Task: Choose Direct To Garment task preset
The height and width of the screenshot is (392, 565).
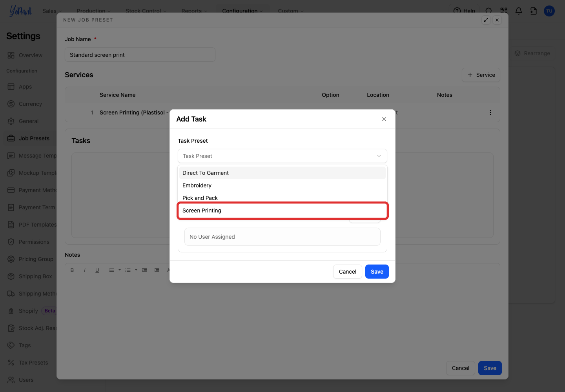Action: pyautogui.click(x=282, y=173)
